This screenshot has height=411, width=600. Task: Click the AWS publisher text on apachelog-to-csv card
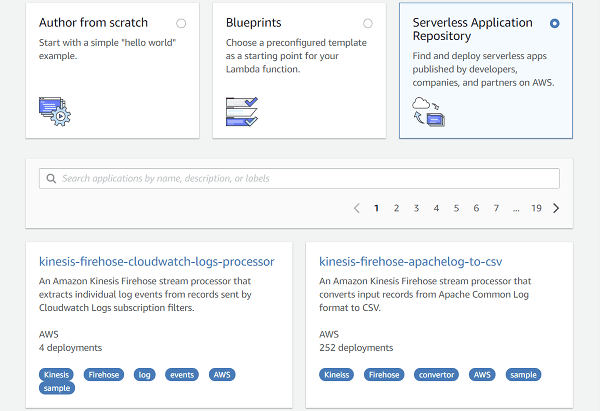329,334
